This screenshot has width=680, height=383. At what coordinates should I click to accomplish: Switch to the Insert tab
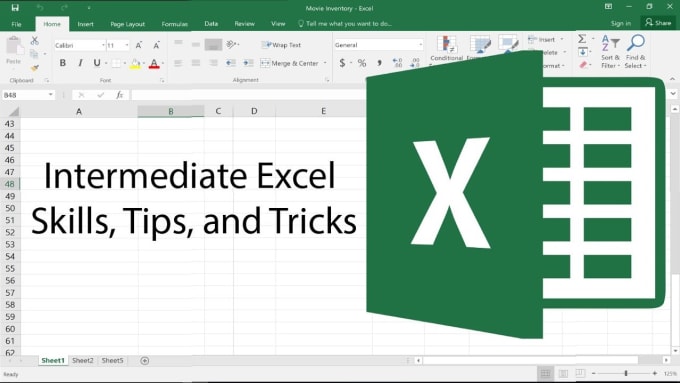(85, 24)
